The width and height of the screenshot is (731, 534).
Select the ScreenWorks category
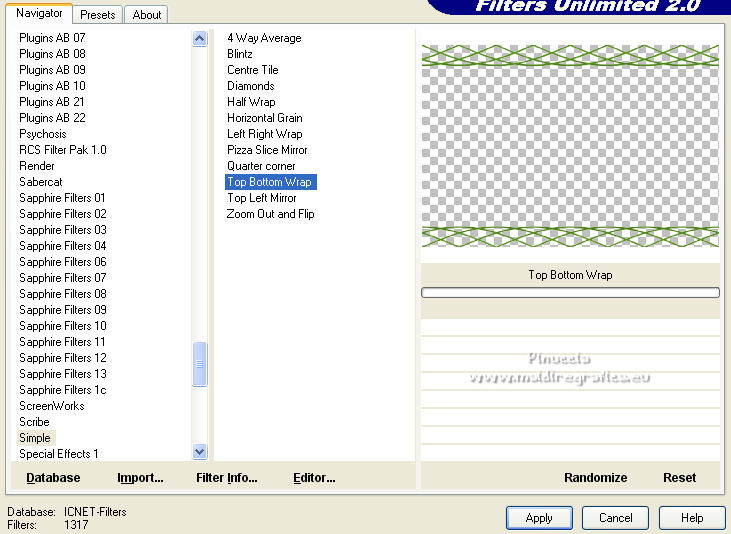pos(51,406)
